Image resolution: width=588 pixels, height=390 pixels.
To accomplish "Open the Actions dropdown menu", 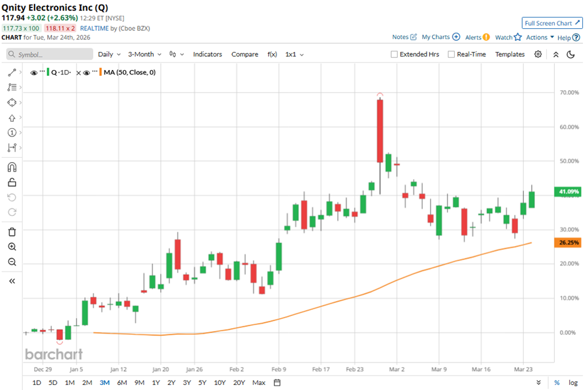I will point(540,38).
